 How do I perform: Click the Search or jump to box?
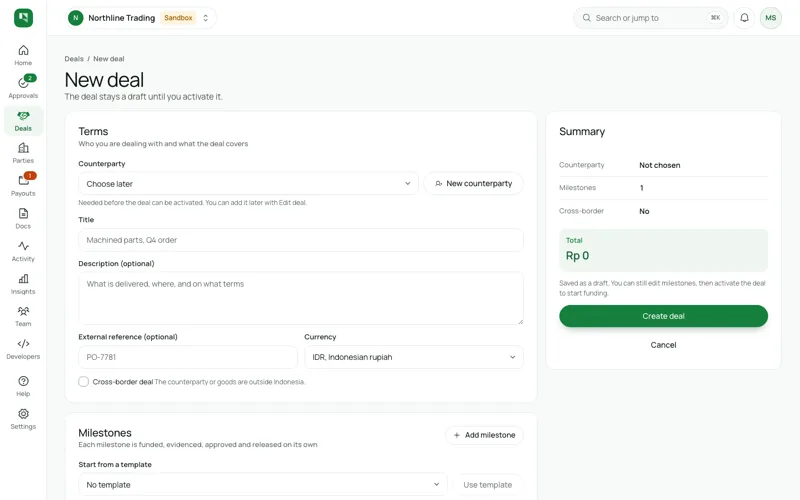coord(651,18)
